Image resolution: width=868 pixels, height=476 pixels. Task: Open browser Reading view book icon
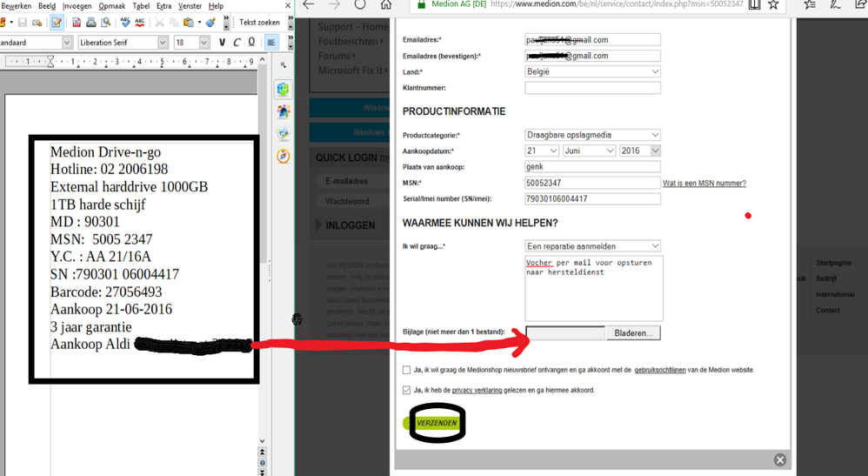[x=754, y=4]
